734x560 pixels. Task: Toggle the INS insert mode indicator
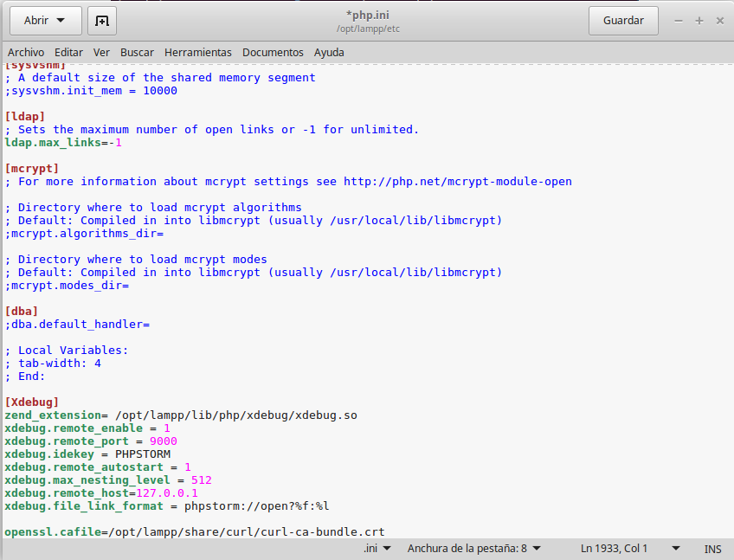click(712, 549)
